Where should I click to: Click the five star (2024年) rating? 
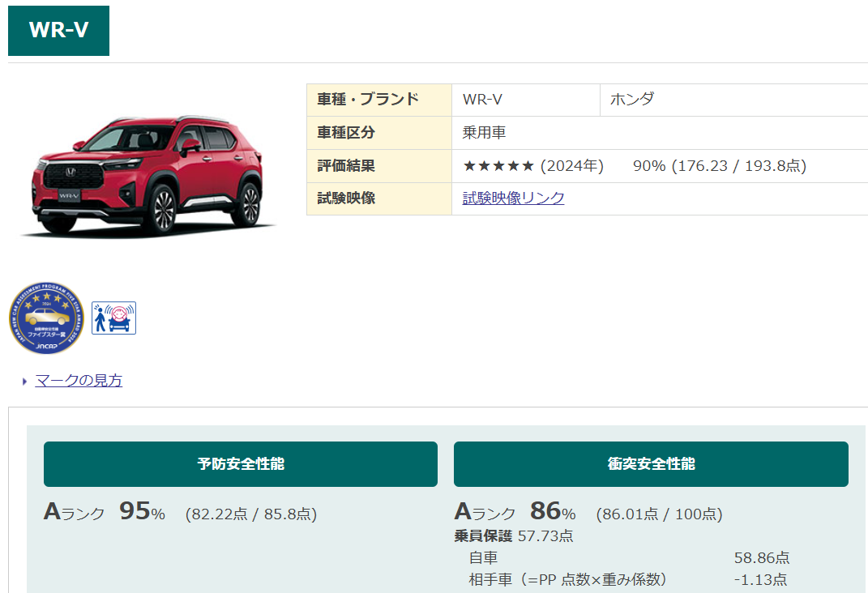click(x=533, y=166)
